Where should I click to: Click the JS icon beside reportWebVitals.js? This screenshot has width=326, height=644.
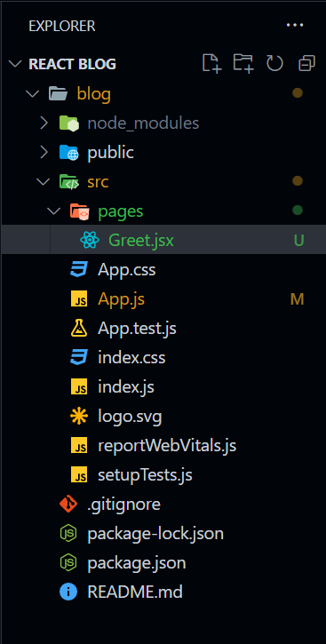[x=79, y=446]
